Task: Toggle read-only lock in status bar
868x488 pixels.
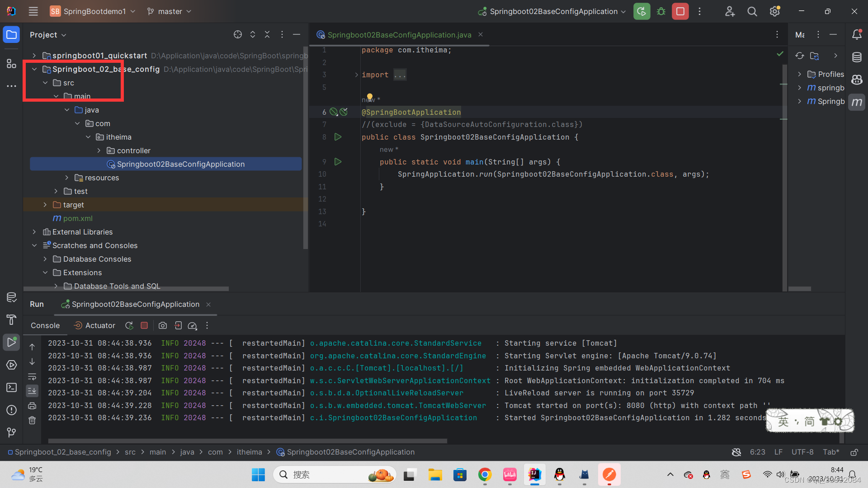Action: (x=854, y=452)
